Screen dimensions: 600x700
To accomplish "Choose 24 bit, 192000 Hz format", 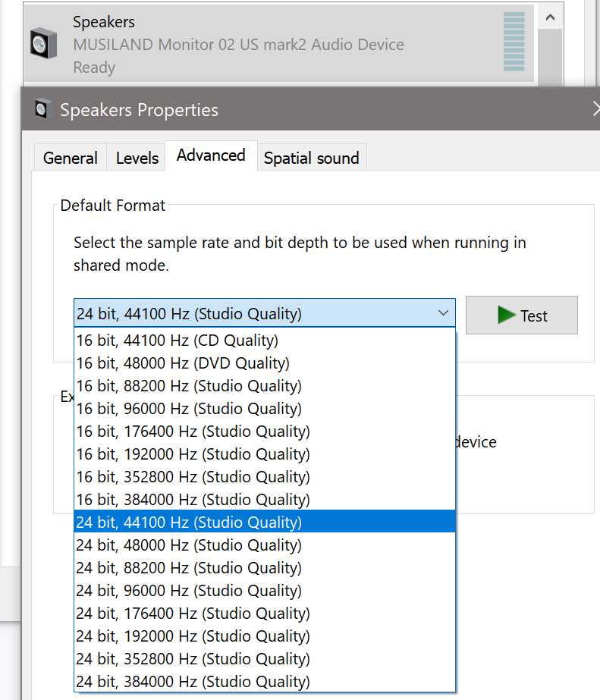I will (x=193, y=636).
